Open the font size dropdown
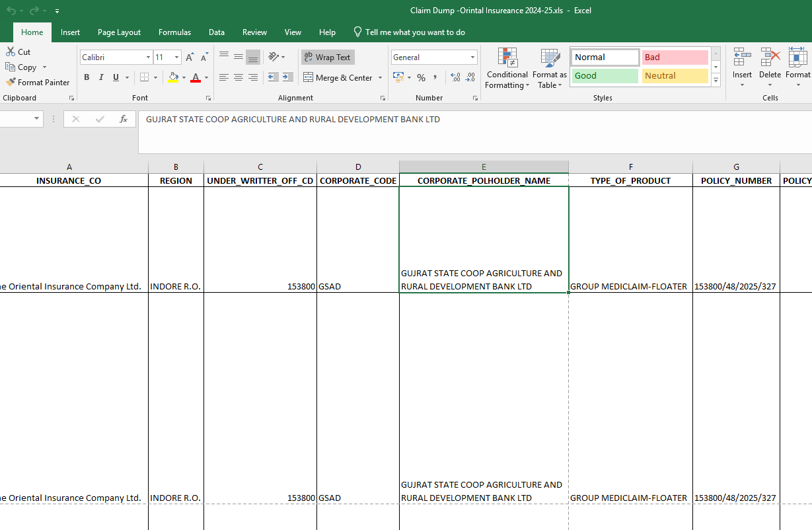 click(176, 57)
